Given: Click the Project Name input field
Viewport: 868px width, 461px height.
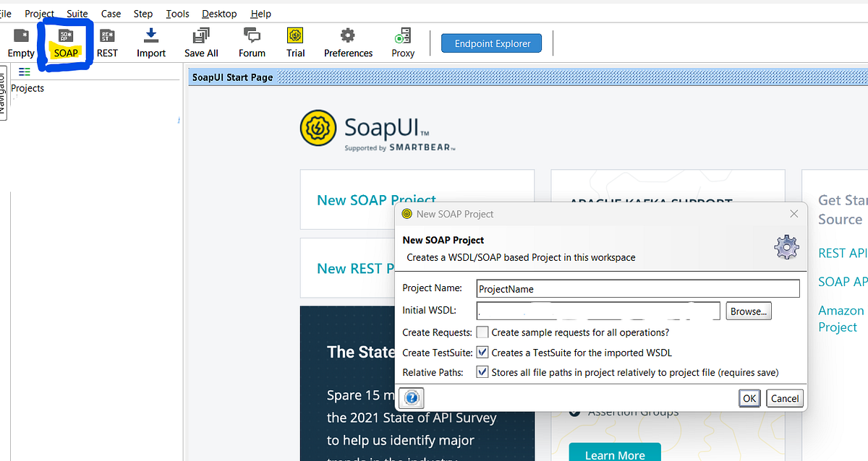Looking at the screenshot, I should (x=637, y=288).
